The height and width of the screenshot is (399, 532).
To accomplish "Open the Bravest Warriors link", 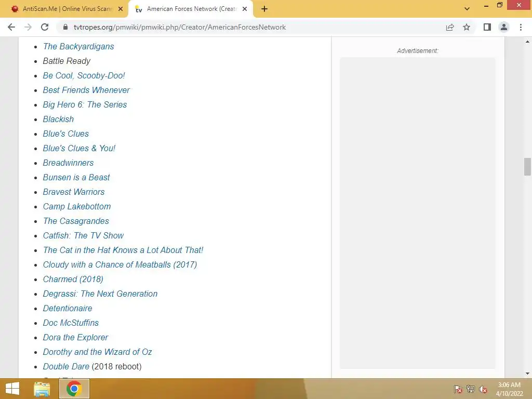I will 74,192.
